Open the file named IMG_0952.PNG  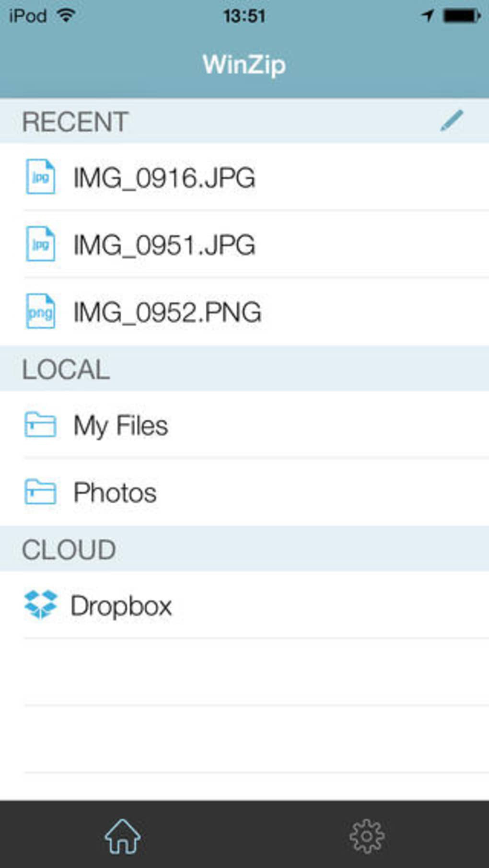coord(167,312)
